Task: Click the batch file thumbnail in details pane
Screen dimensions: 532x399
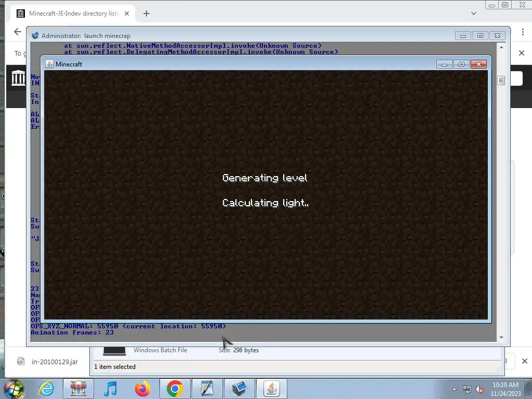Action: [114, 351]
